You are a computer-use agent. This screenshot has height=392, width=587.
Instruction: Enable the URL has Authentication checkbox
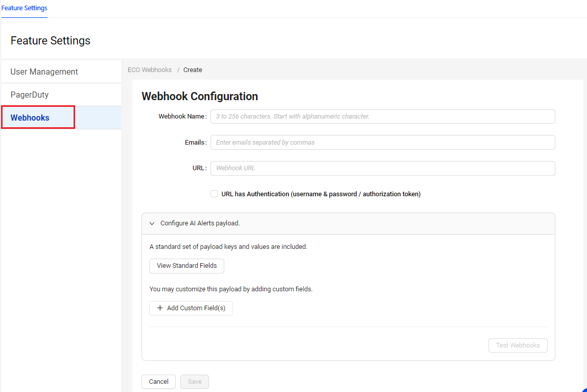click(214, 194)
